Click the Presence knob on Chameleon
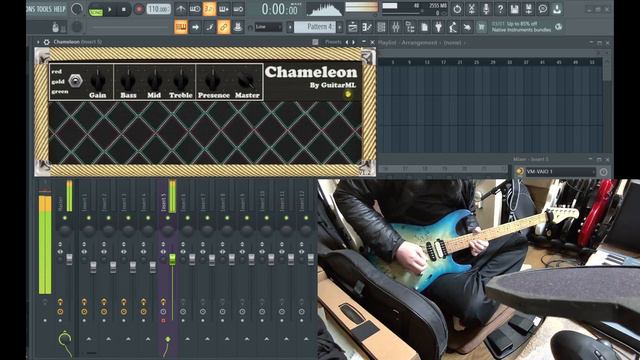640x360 pixels. 213,80
